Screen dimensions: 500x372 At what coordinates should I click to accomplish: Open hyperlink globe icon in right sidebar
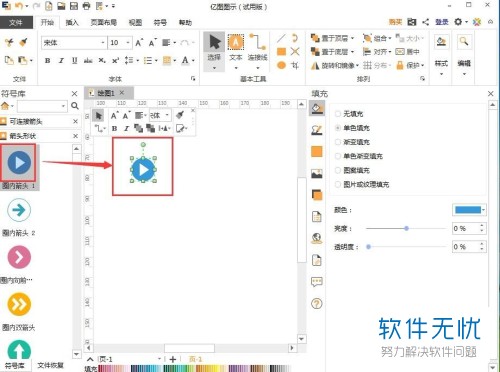(317, 238)
